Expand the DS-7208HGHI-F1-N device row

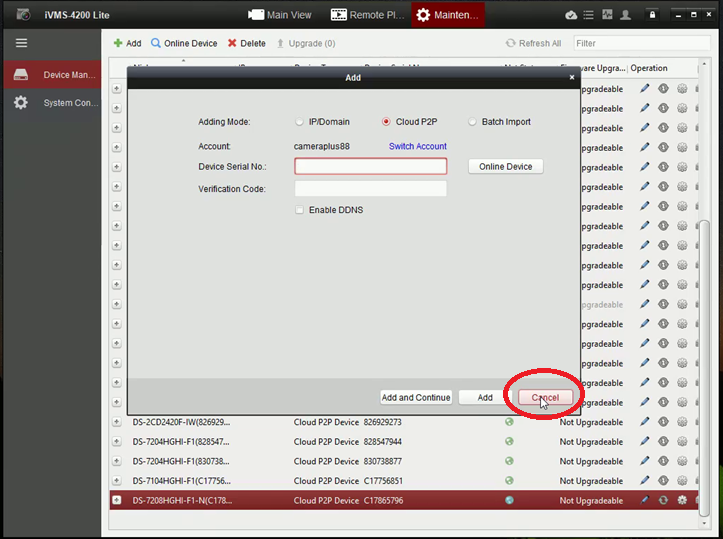pos(116,500)
